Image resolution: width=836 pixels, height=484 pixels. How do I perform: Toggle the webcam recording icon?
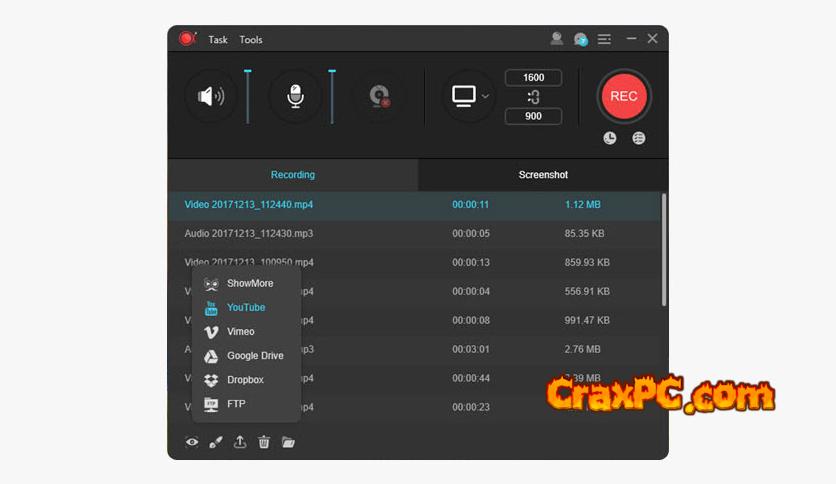tap(379, 96)
